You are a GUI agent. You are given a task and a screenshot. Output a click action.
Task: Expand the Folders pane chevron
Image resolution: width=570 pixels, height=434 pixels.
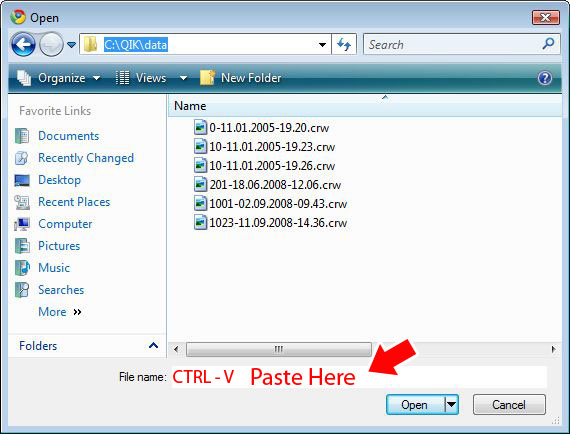point(153,345)
